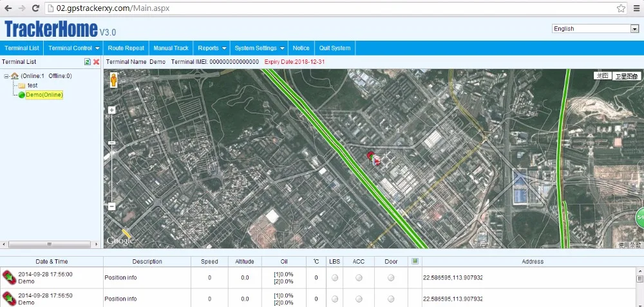Click the vehicle marker on the map
Screen dimensions: 644x307
point(374,159)
